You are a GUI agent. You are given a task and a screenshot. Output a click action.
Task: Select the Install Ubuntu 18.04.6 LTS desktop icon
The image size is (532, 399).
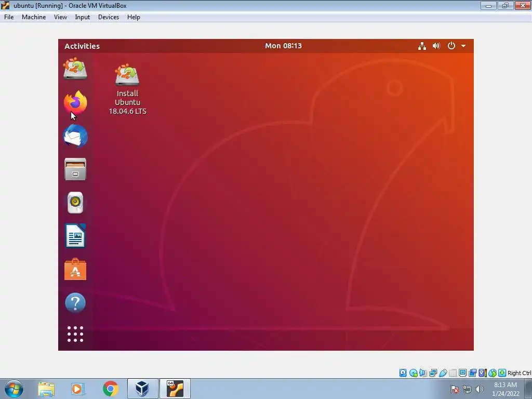(128, 89)
